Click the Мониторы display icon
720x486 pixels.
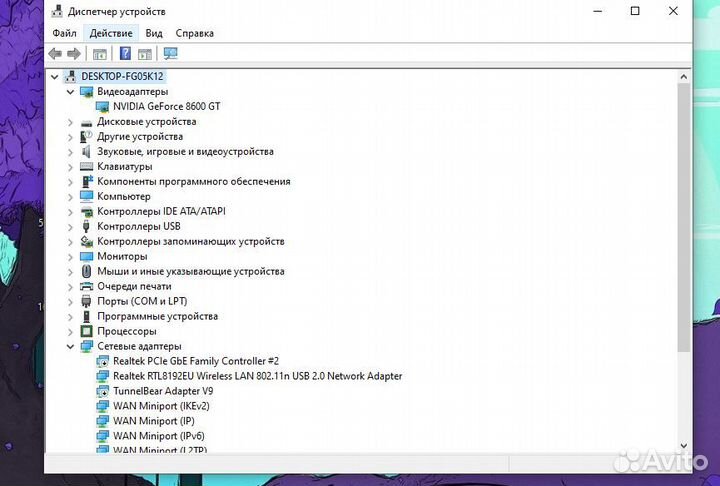[86, 256]
